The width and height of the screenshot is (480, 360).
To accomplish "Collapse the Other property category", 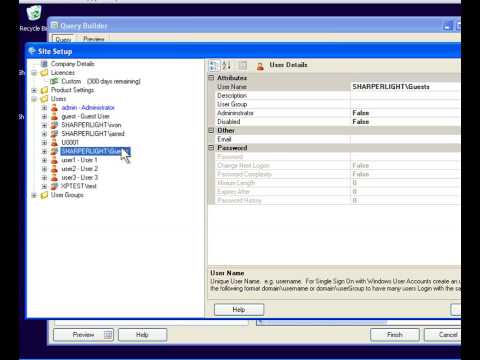I will point(211,130).
